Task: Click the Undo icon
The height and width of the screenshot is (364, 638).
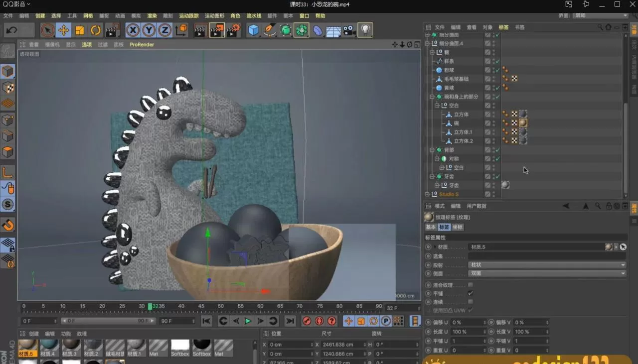Action: 11,30
